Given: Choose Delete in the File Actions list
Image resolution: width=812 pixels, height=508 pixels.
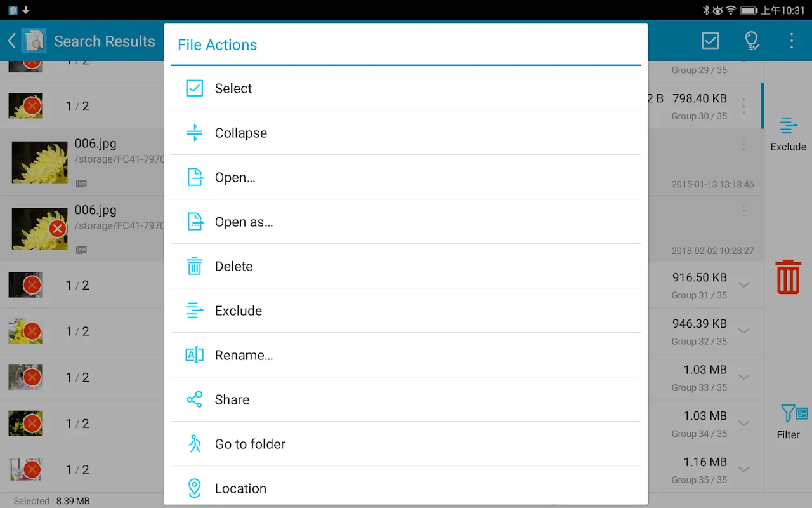Looking at the screenshot, I should [233, 266].
